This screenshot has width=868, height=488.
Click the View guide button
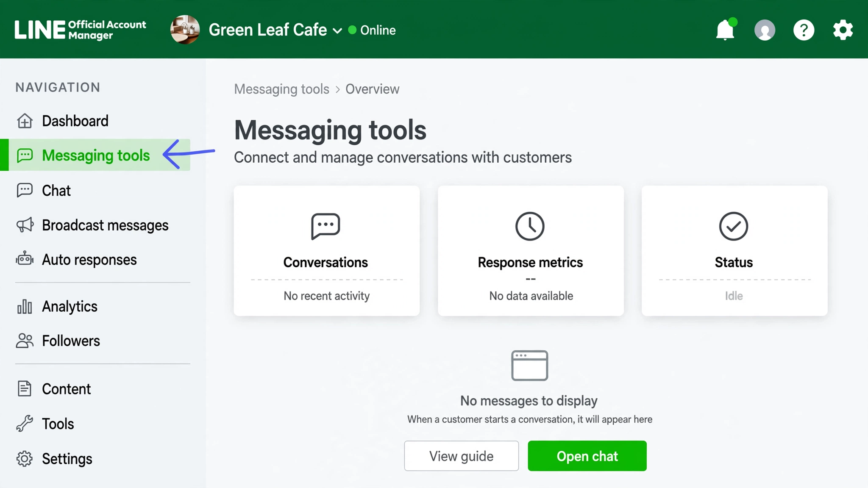tap(461, 456)
